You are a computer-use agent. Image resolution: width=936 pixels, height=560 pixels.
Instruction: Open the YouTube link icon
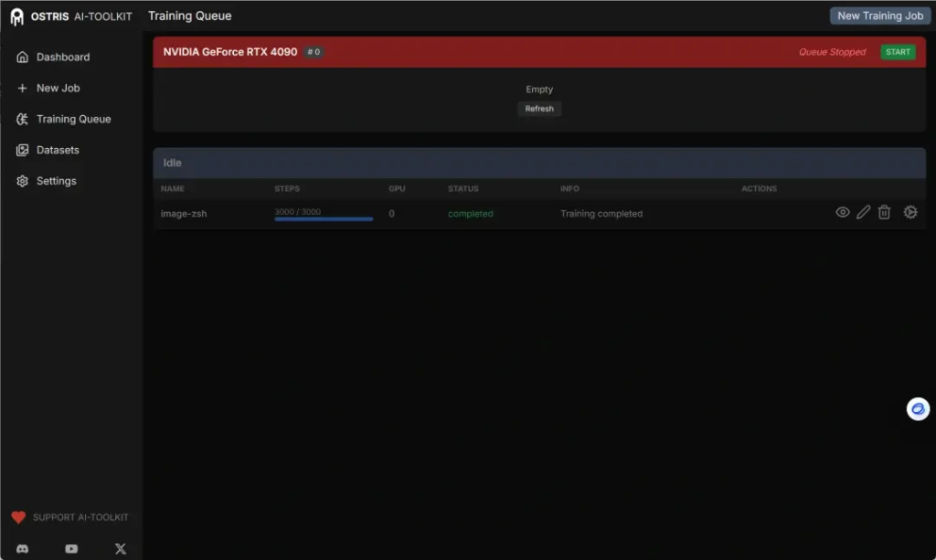click(71, 548)
